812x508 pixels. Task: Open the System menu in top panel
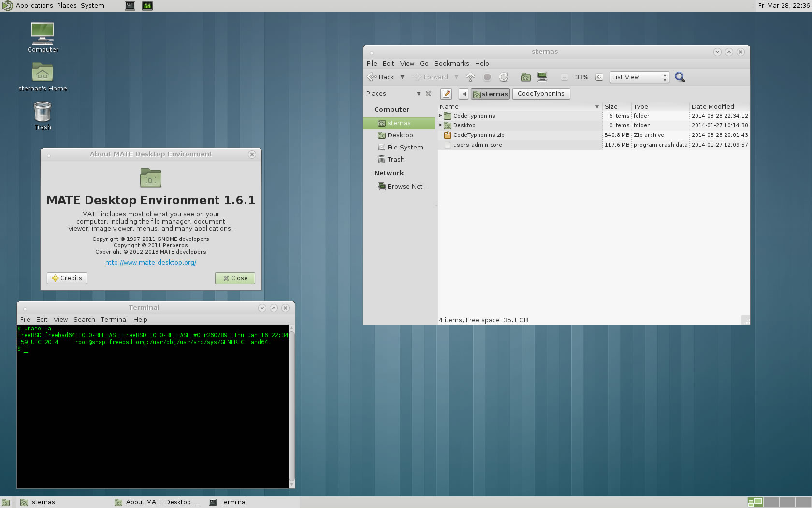(x=92, y=5)
